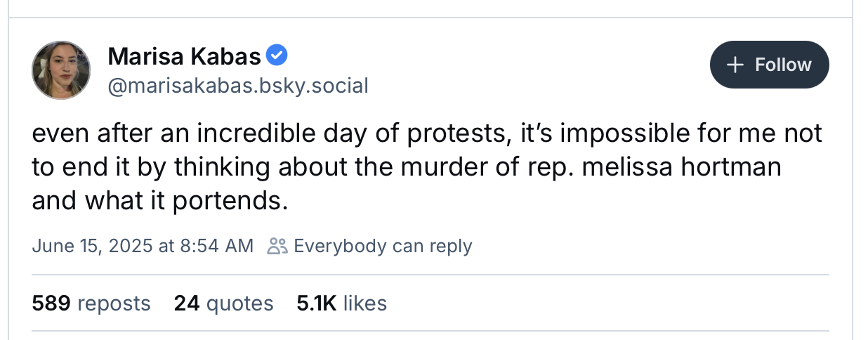Open the June 15, 2025 timestamp

[x=142, y=246]
